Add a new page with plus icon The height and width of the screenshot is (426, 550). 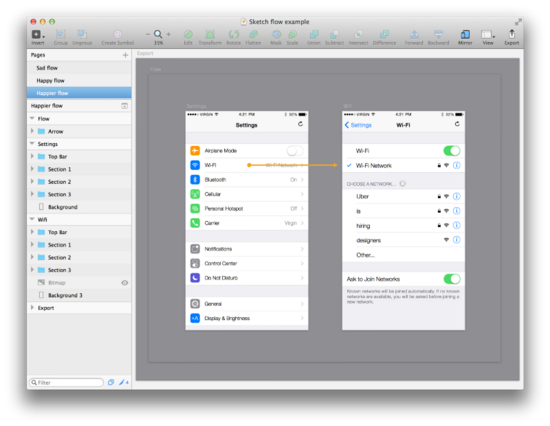[125, 55]
